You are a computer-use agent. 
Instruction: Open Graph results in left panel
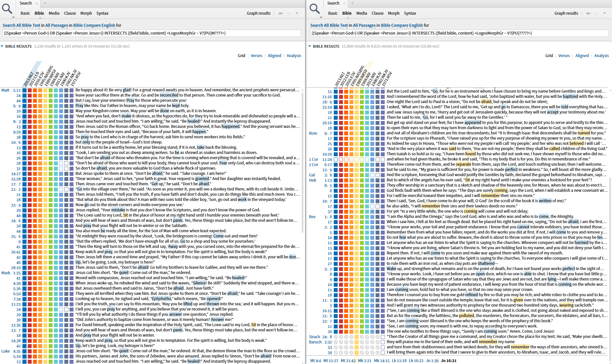click(259, 13)
